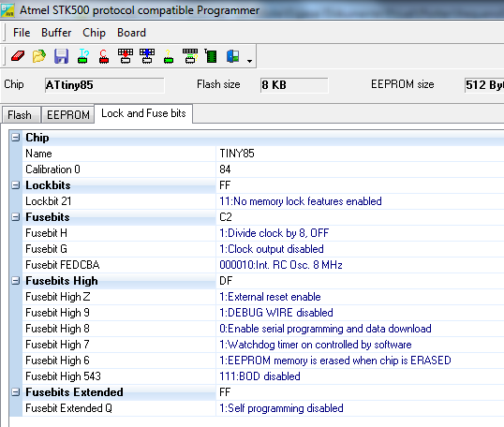This screenshot has height=427, width=504.
Task: Select Fusebit High 6 EEPROM erased value
Action: pos(335,361)
